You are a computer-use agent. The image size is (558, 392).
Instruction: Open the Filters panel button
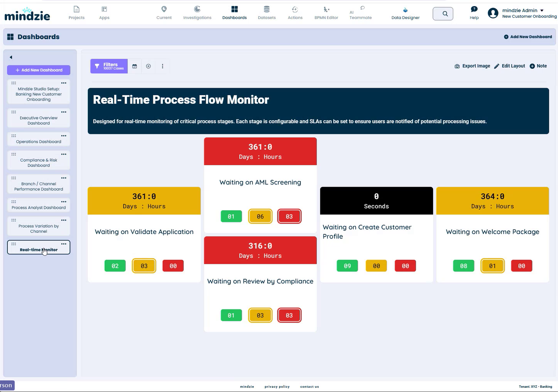(x=109, y=66)
